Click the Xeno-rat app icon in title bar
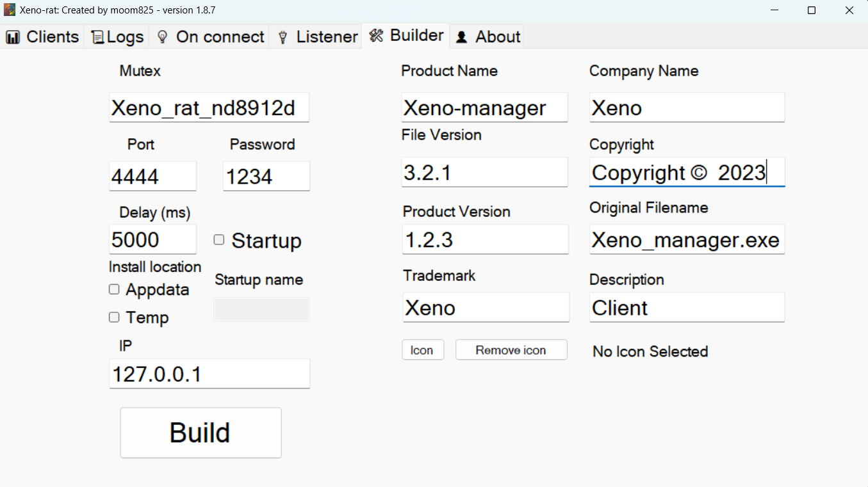The image size is (868, 487). 8,9
